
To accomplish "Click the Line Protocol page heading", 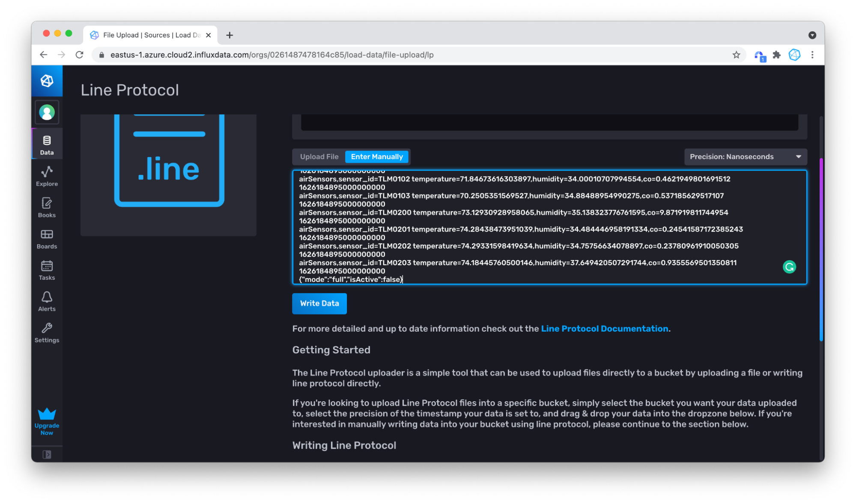I will 130,90.
